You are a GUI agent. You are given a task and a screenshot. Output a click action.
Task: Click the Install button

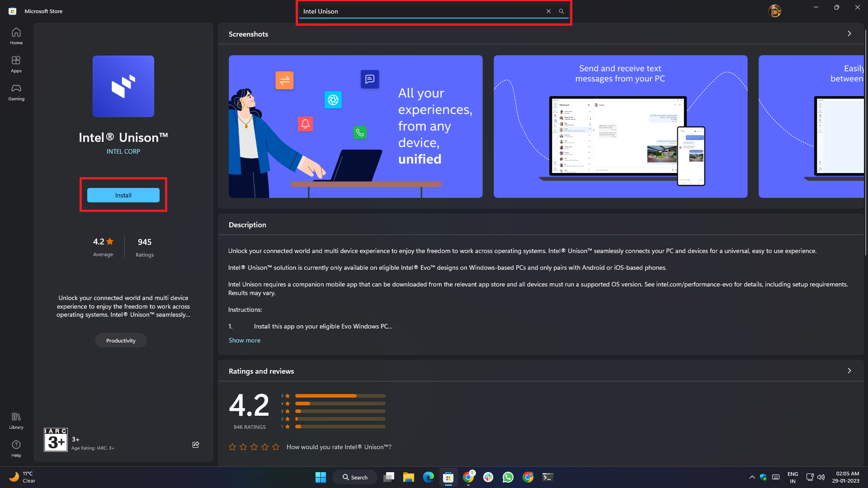(123, 194)
